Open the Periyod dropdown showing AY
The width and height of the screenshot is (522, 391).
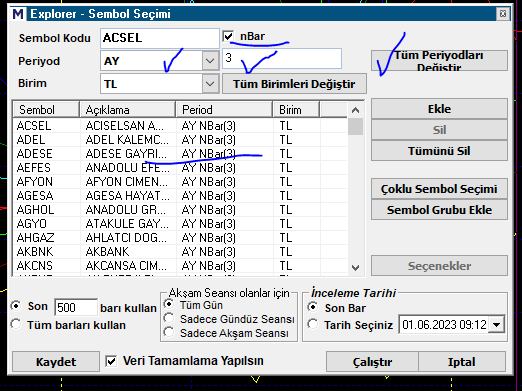click(x=210, y=61)
